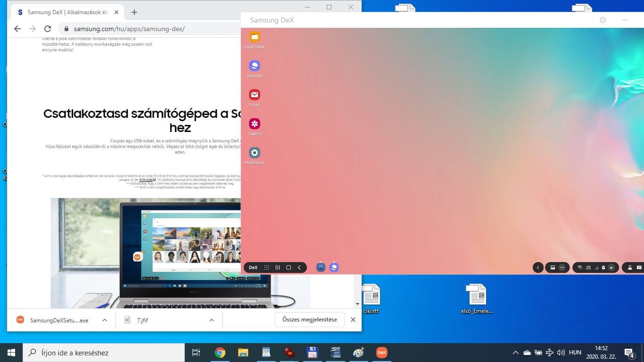Click the DeX button in DeX taskbar

tap(253, 267)
